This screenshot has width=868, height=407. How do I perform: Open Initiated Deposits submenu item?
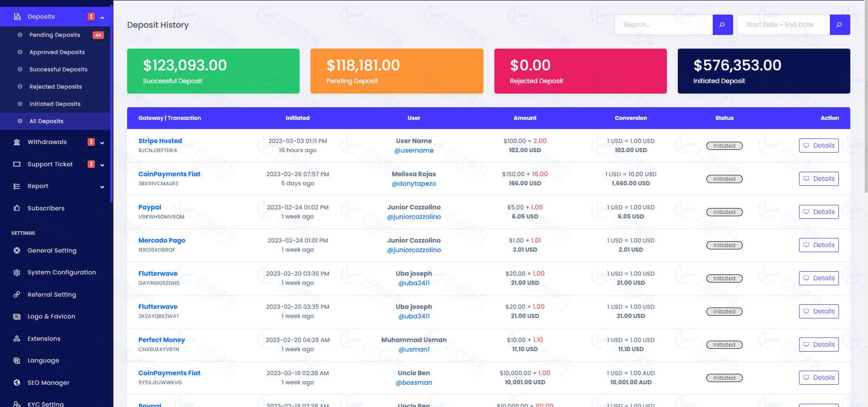point(55,104)
